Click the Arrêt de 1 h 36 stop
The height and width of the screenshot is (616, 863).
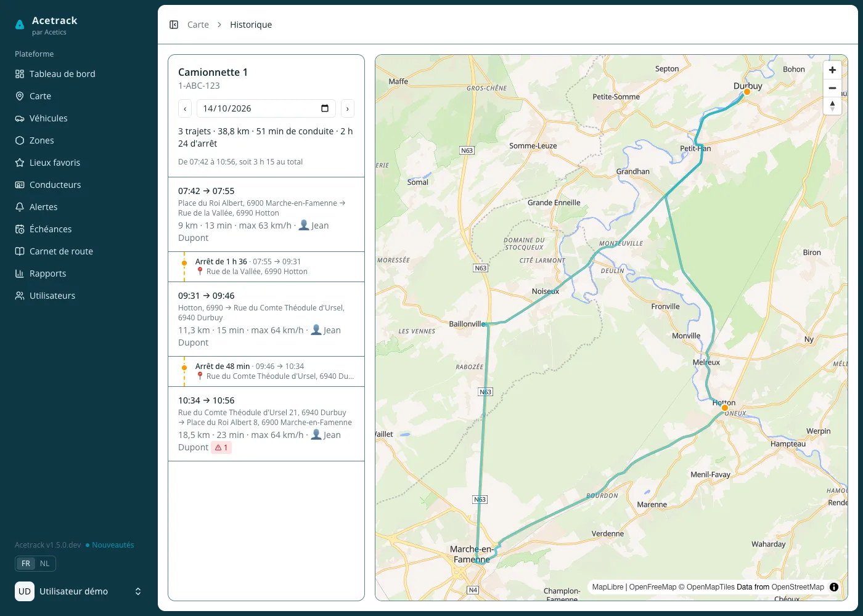click(x=266, y=267)
